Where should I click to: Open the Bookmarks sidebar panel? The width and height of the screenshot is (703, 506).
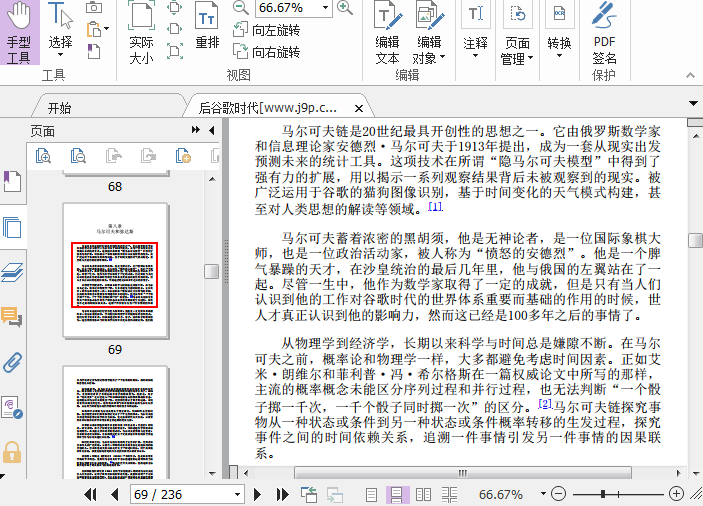point(12,181)
